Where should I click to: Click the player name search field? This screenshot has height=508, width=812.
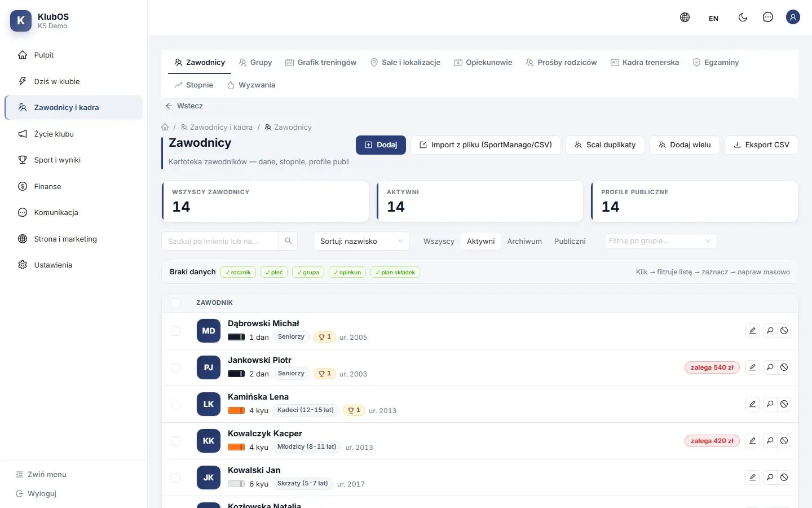(x=220, y=241)
